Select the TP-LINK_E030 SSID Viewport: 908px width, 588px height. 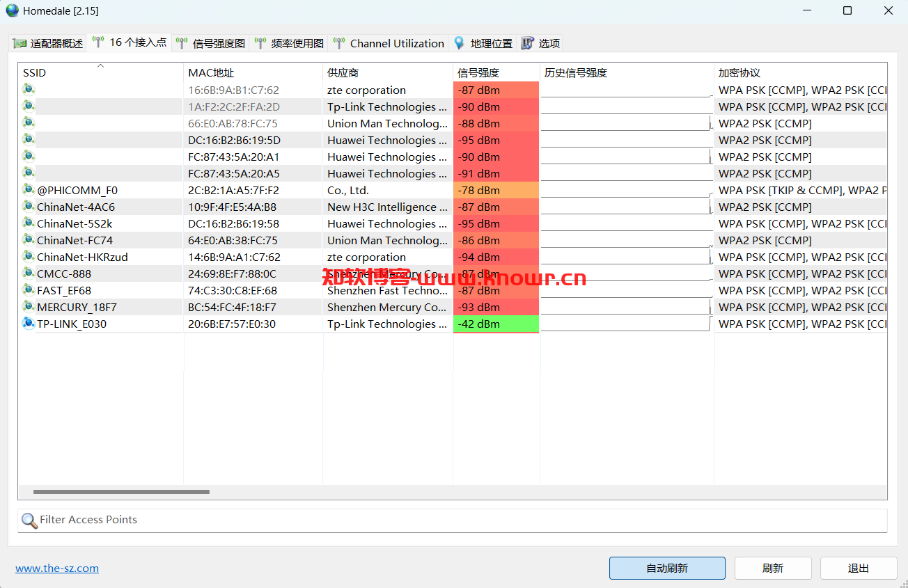tap(72, 324)
